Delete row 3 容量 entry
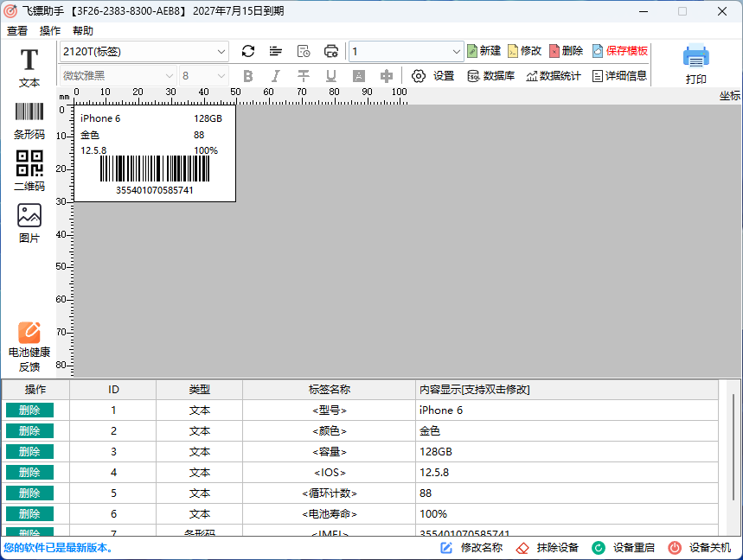The image size is (743, 560). pos(29,452)
